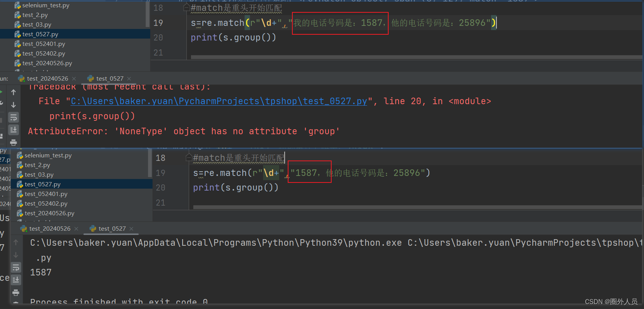Click the s=re.match code on line 19 in the failing editor

(344, 23)
